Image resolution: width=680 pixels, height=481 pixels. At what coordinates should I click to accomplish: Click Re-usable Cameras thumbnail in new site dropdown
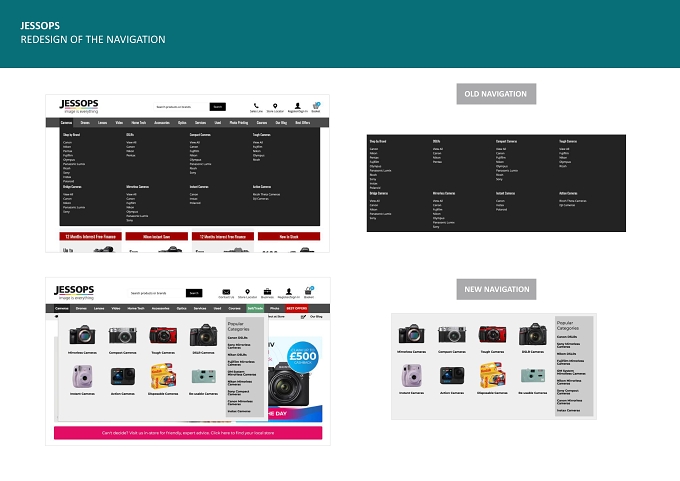[203, 376]
